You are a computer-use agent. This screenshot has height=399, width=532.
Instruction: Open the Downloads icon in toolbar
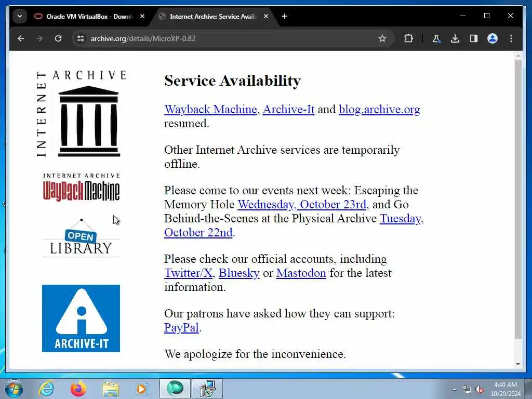point(455,38)
